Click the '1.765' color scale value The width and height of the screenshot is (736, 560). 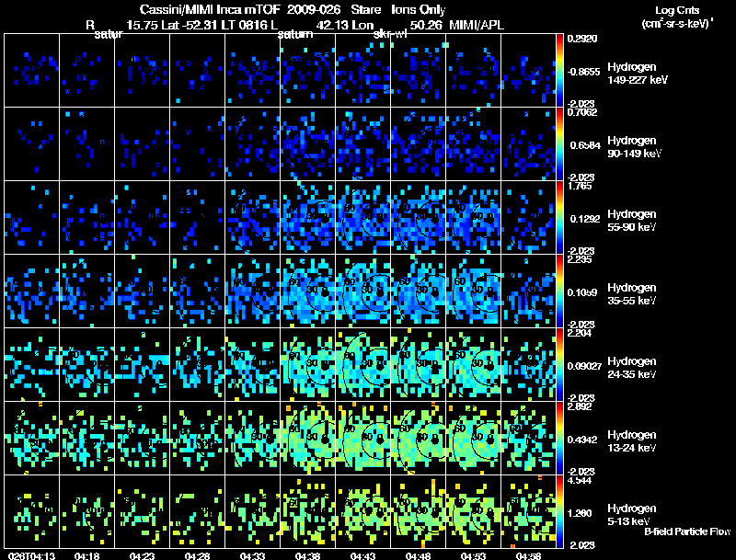pyautogui.click(x=580, y=185)
